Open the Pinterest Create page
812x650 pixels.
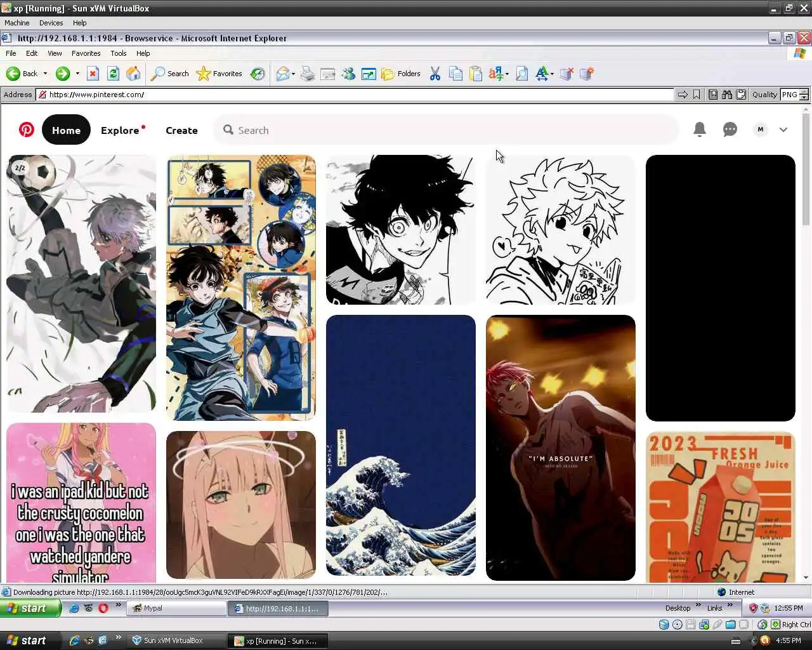pos(181,130)
